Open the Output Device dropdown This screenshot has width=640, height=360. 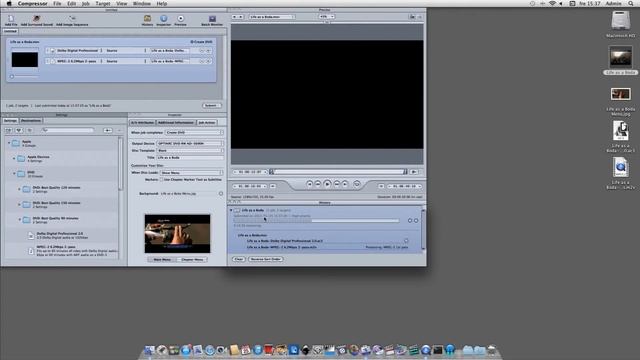click(190, 144)
